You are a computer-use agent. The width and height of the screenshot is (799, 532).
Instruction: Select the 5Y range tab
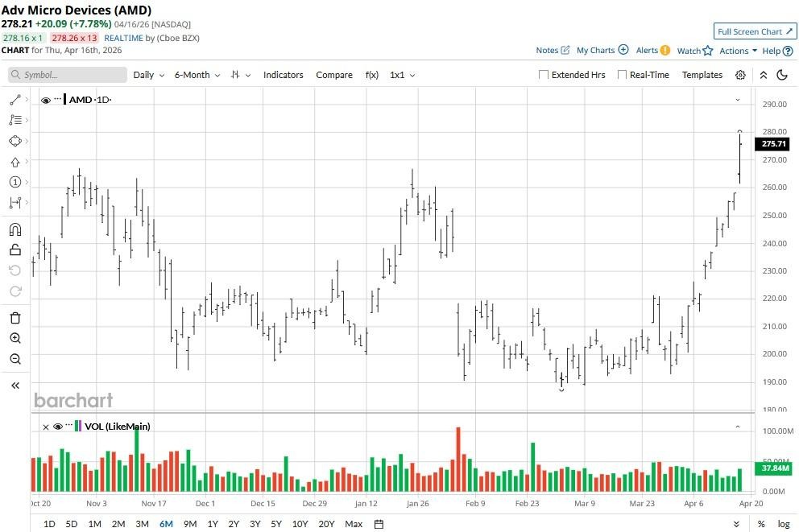276,524
